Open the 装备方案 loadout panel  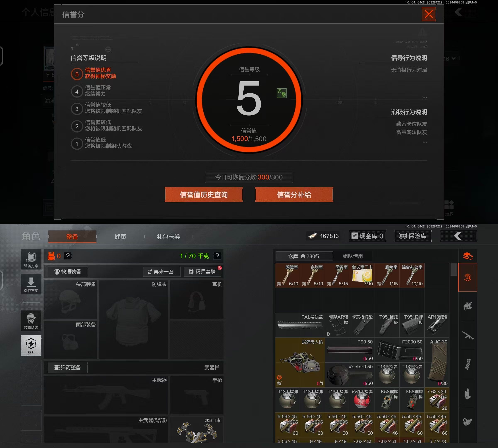coord(31,260)
